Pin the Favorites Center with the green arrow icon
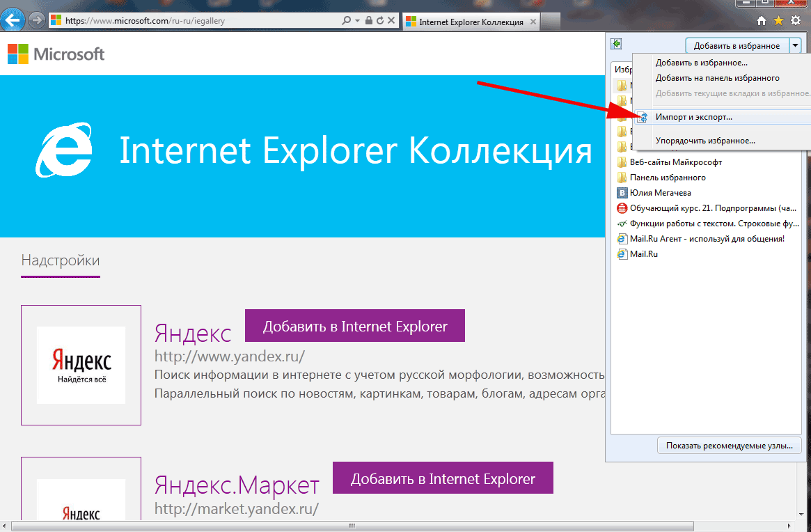This screenshot has height=532, width=811. (x=616, y=45)
